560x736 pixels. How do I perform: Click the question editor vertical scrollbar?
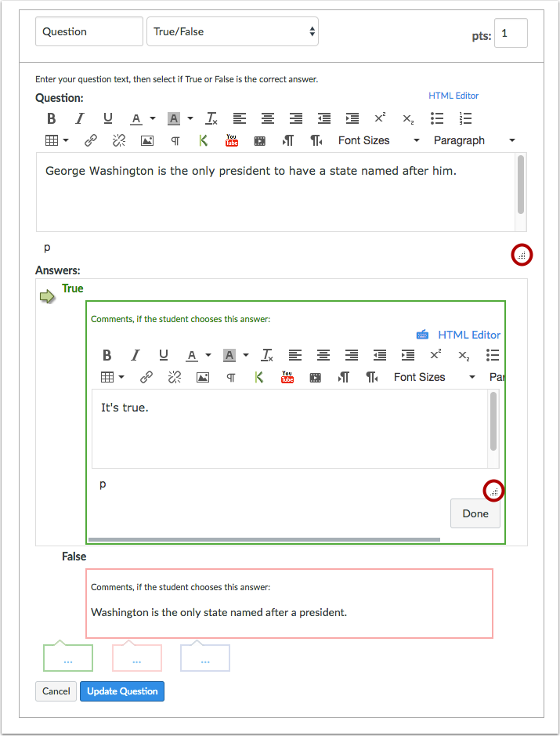[x=521, y=185]
